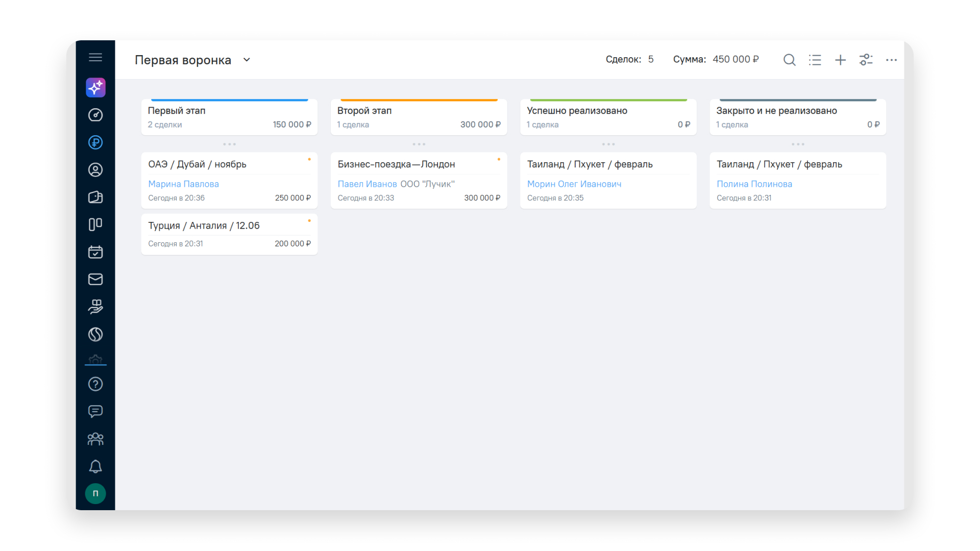Open the Павел Иванов contact link
980x551 pixels.
point(367,184)
